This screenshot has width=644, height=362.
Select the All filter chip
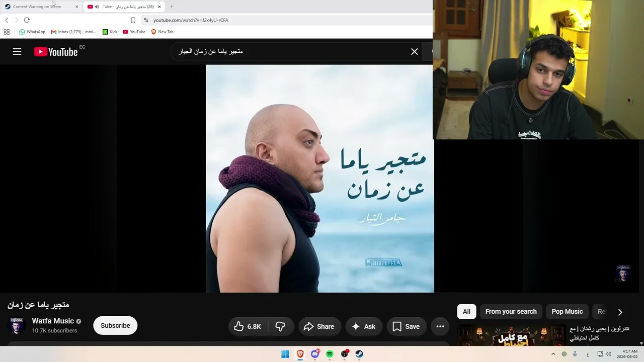click(x=466, y=312)
